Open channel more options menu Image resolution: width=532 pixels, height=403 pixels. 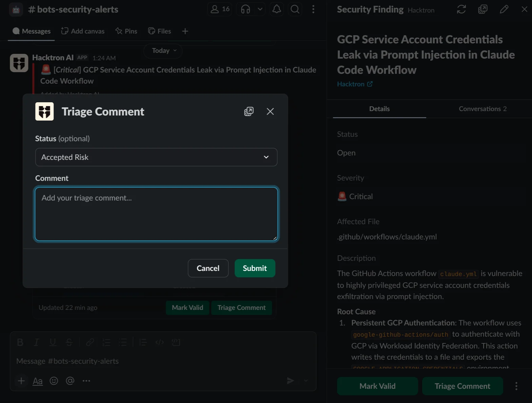[x=313, y=9]
